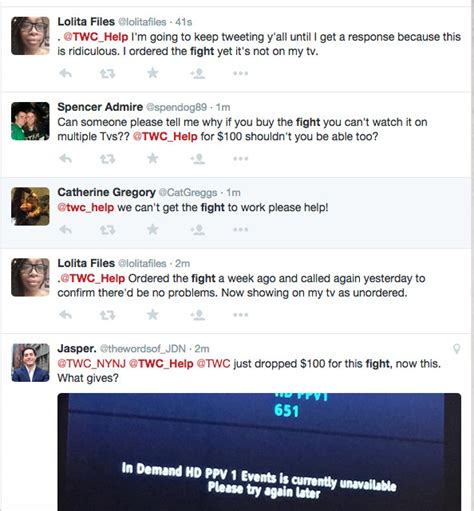Retweet Spencer Admire's tweet
474x511 pixels.
(x=107, y=159)
